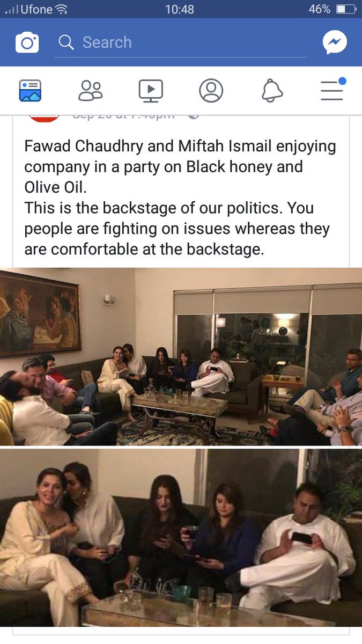Open the post's Sep timestamp link

[x=123, y=116]
